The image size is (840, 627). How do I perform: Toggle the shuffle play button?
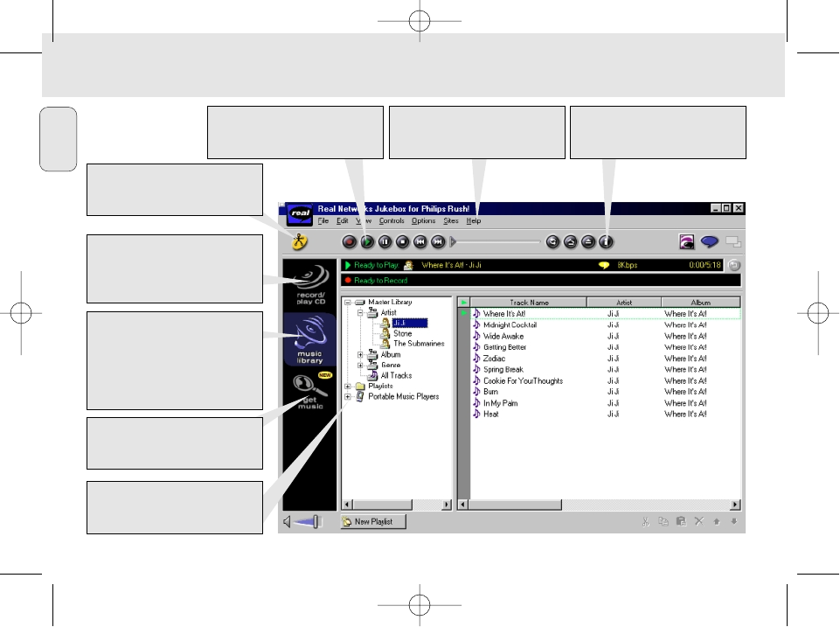click(570, 242)
